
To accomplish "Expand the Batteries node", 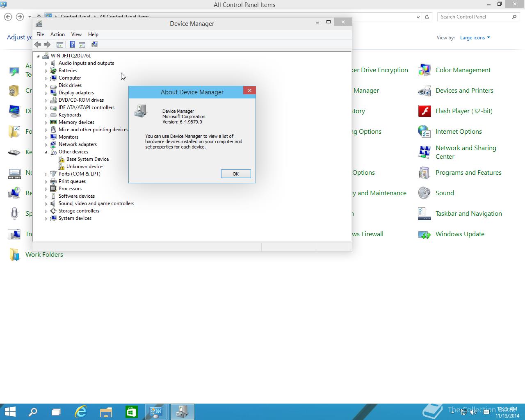I will click(x=46, y=71).
